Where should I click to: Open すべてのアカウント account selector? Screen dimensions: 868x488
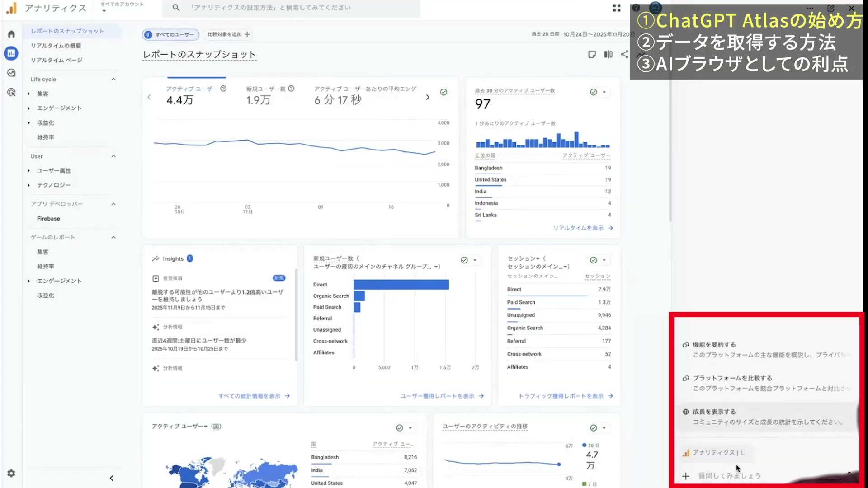pyautogui.click(x=122, y=7)
